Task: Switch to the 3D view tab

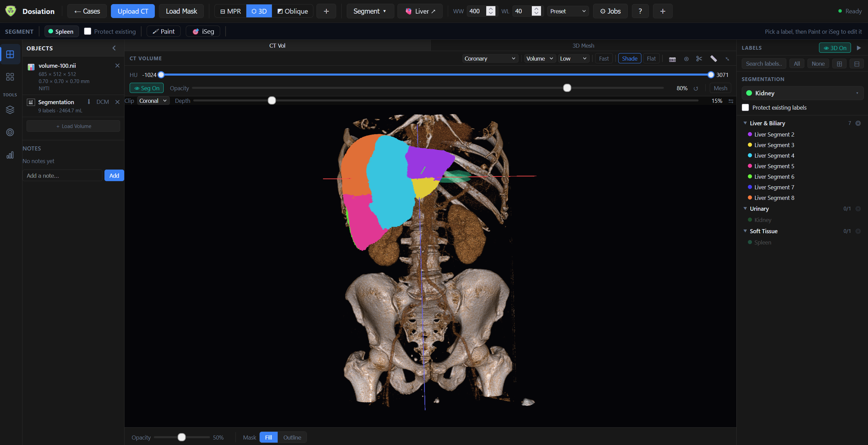Action: click(259, 11)
